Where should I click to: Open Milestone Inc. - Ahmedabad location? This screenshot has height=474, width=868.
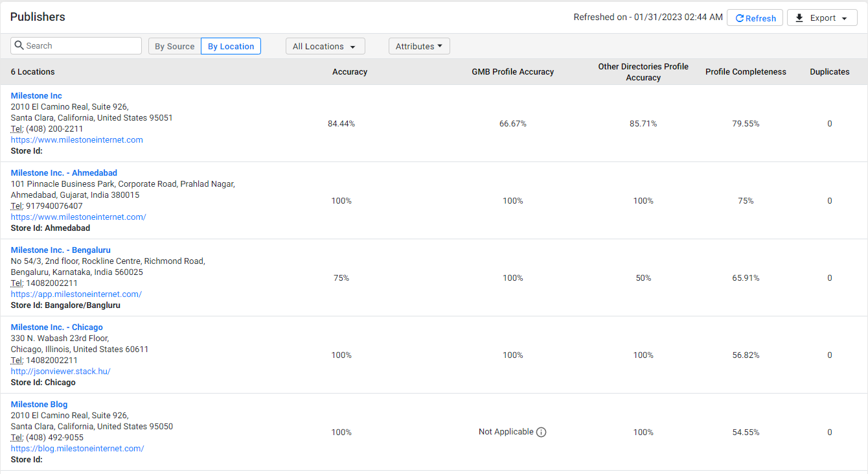point(64,173)
